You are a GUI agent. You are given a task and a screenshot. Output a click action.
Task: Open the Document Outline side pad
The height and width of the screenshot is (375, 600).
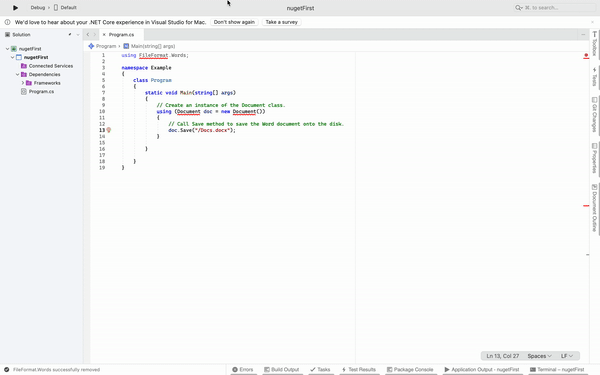point(595,208)
